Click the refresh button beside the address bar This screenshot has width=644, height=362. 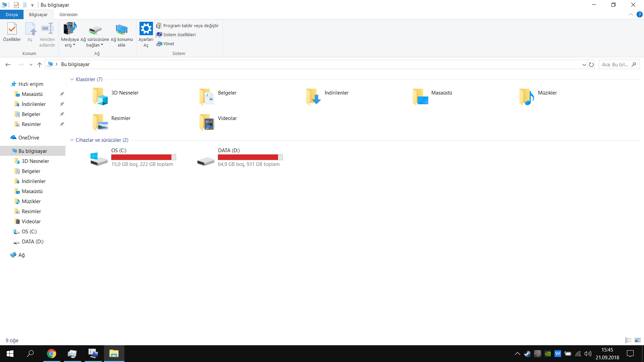[x=591, y=65]
